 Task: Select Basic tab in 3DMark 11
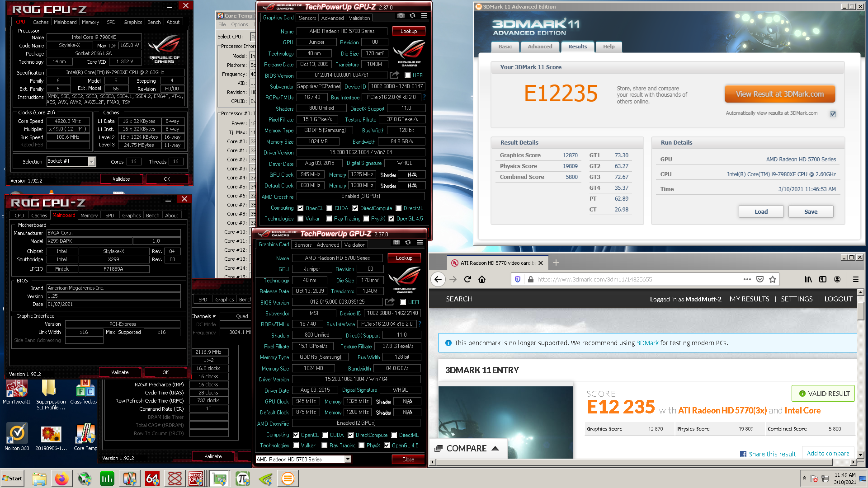click(x=505, y=47)
